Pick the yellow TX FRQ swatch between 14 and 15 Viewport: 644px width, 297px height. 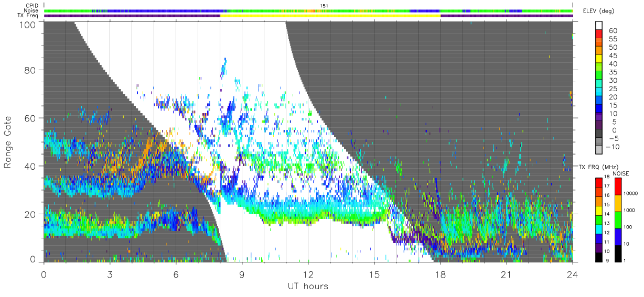tap(599, 210)
